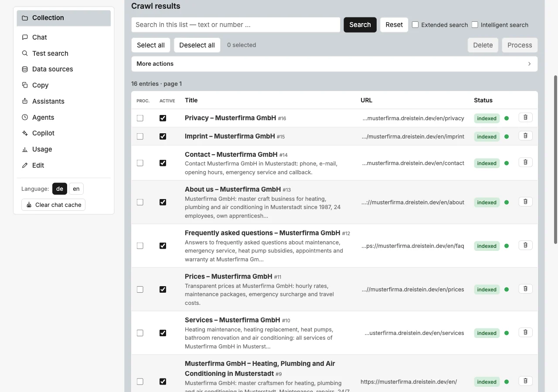Image resolution: width=558 pixels, height=392 pixels.
Task: Delete the Imprint entry with trash icon
Action: pos(525,136)
